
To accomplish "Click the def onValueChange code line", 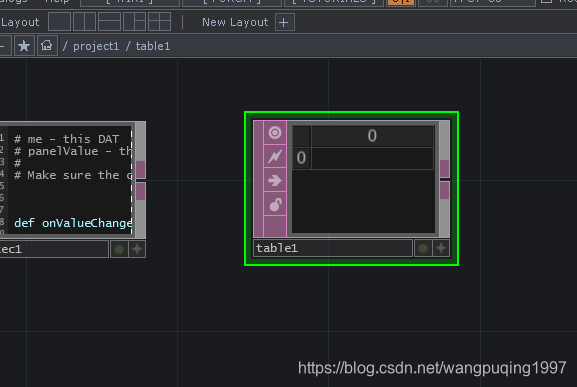I will tap(73, 223).
